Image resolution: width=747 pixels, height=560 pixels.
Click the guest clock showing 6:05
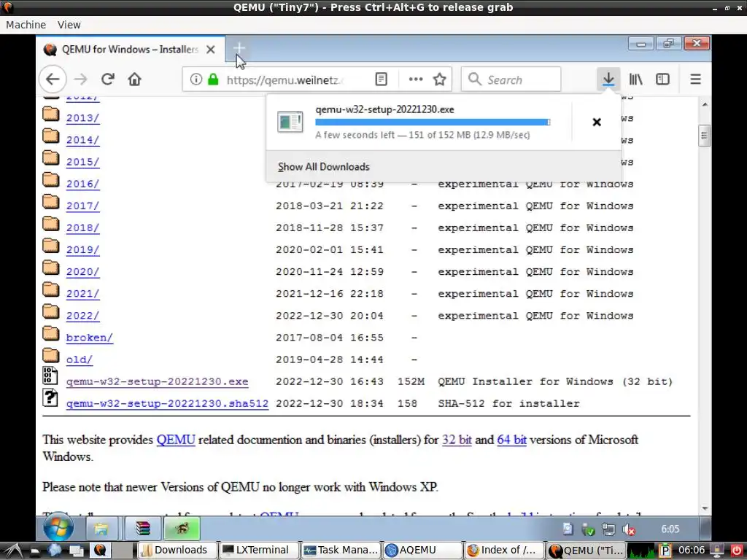670,529
